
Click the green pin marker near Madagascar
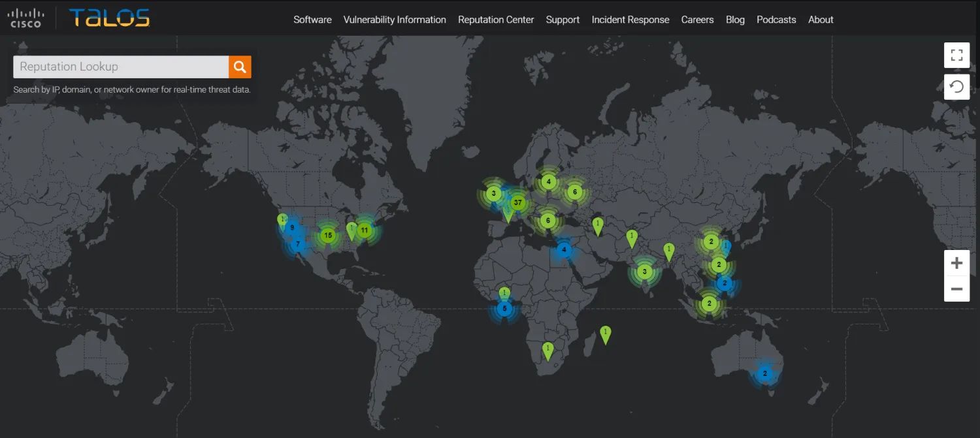(x=606, y=334)
